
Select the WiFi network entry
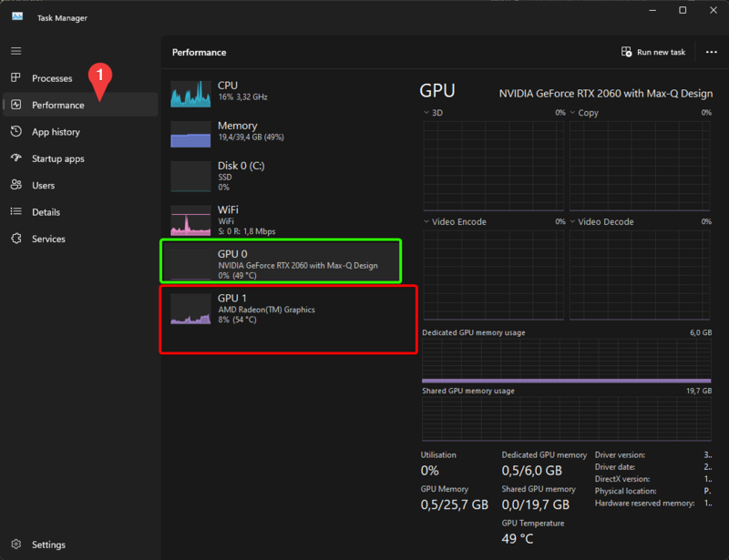pos(282,220)
